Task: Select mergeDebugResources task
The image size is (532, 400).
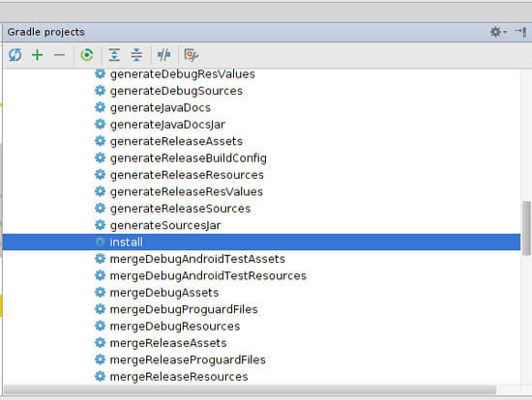Action: tap(175, 327)
